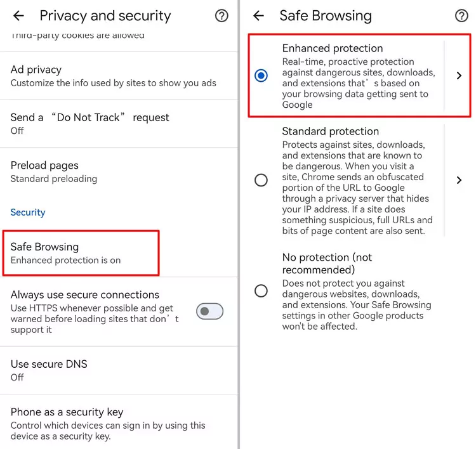Select Enhanced protection radio button
The height and width of the screenshot is (449, 476).
[261, 75]
